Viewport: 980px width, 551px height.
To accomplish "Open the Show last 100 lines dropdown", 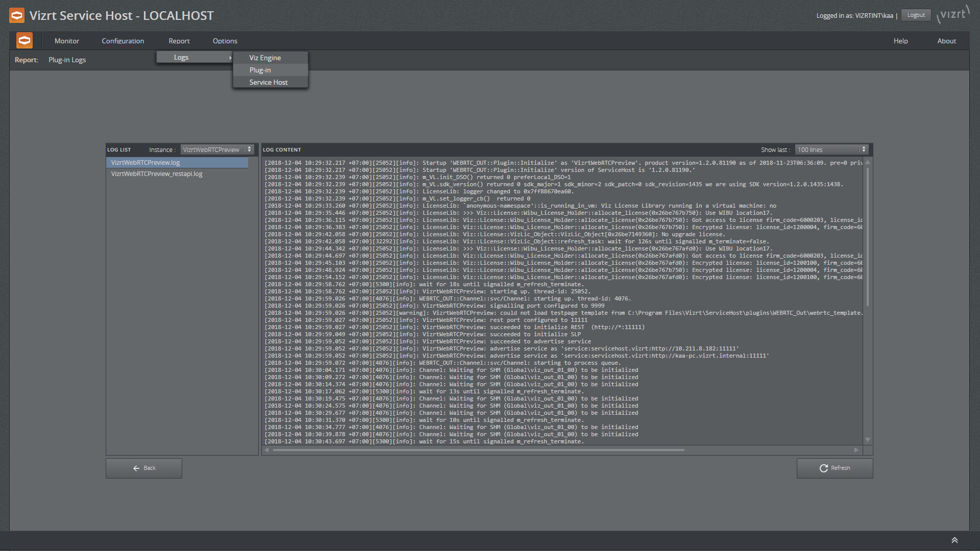I will (831, 149).
